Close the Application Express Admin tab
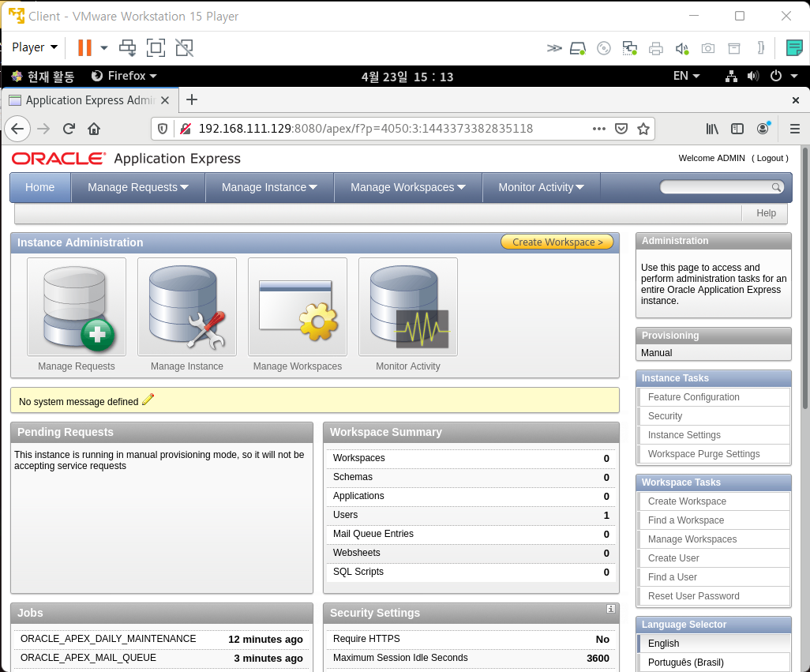This screenshot has height=672, width=810. [165, 100]
